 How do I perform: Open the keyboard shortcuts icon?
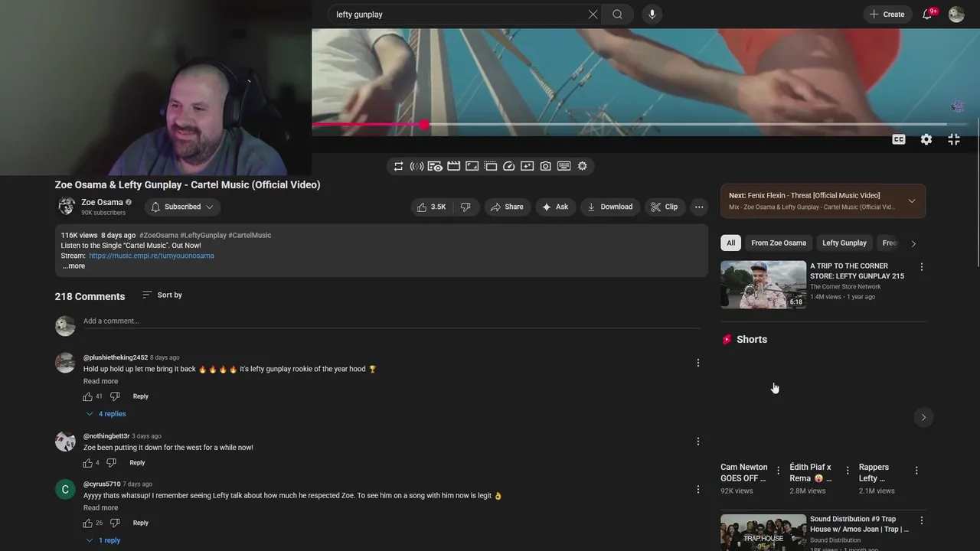pyautogui.click(x=563, y=166)
